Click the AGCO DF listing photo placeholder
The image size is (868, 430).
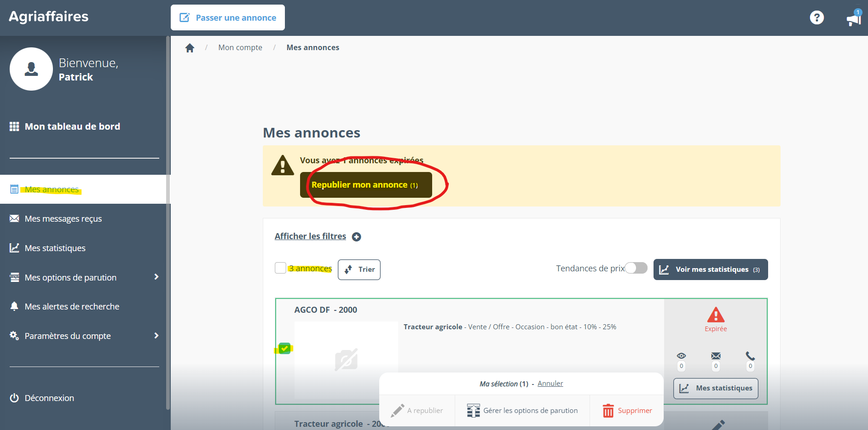(346, 359)
